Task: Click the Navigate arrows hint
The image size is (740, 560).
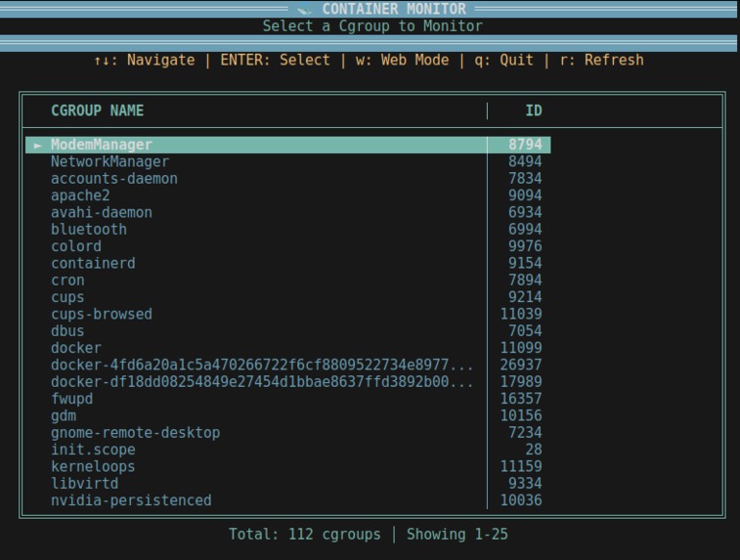Action: pyautogui.click(x=144, y=61)
